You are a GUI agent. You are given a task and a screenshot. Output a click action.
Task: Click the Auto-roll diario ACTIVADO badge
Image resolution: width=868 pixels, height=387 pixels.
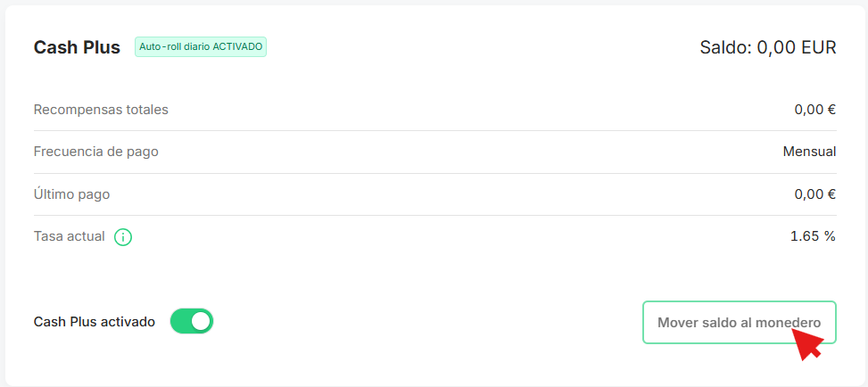click(x=201, y=47)
